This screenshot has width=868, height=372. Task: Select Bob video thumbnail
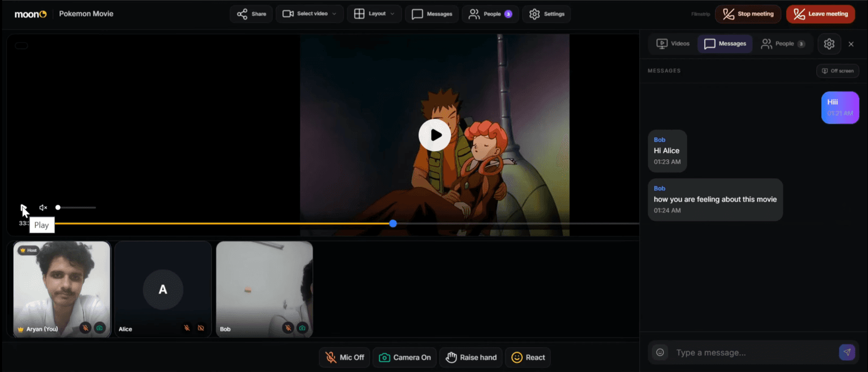coord(265,290)
